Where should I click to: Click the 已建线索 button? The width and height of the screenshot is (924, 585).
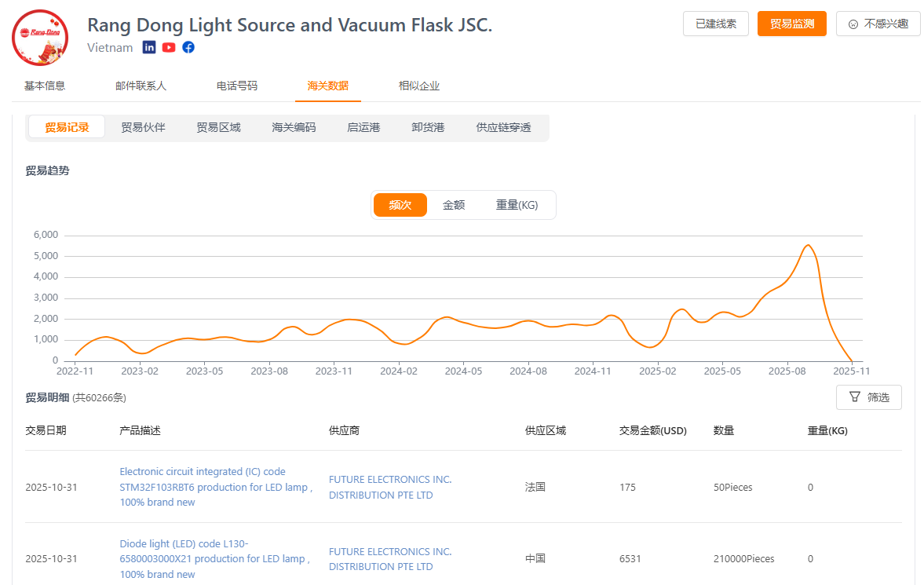pos(715,24)
